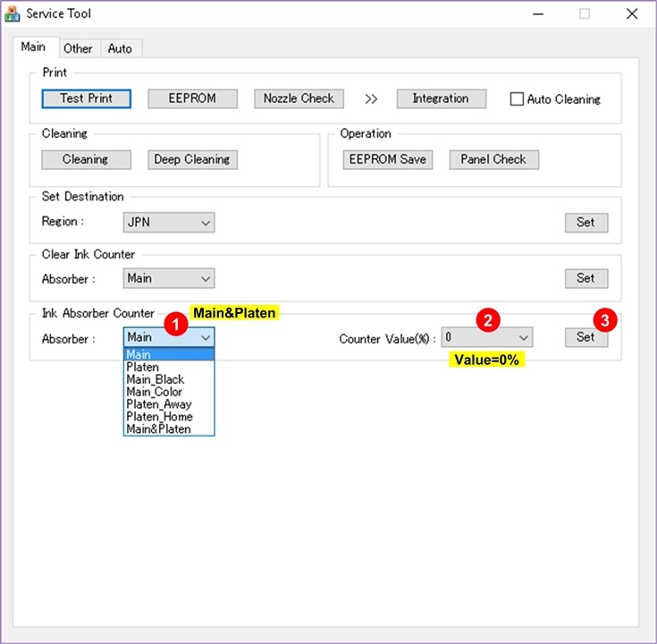
Task: Start Deep Cleaning
Action: [x=192, y=159]
